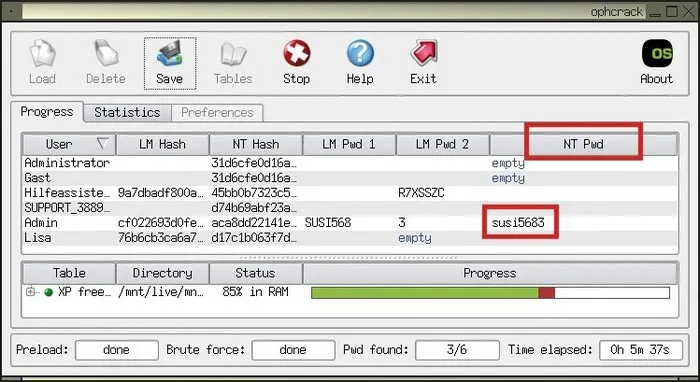
Task: Click the Brute force status field
Action: 293,350
